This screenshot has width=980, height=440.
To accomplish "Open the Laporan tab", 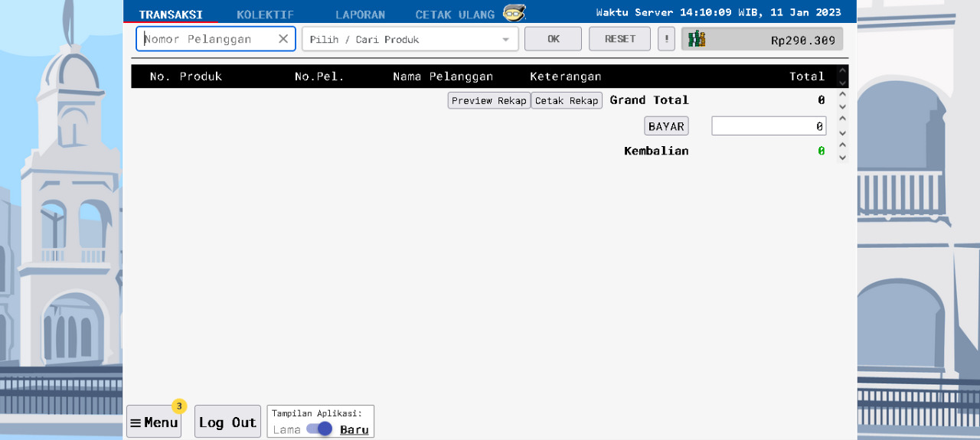I will pos(360,15).
